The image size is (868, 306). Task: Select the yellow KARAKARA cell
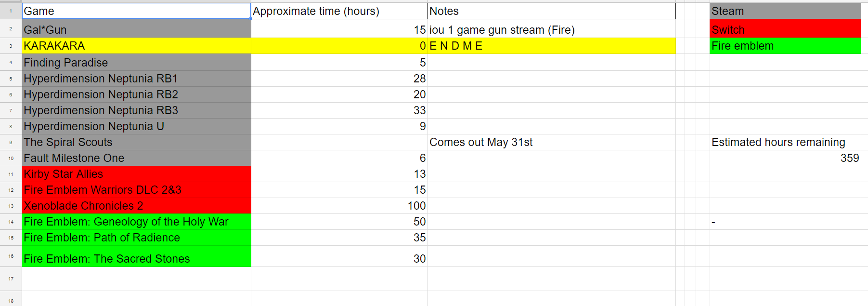tap(136, 46)
